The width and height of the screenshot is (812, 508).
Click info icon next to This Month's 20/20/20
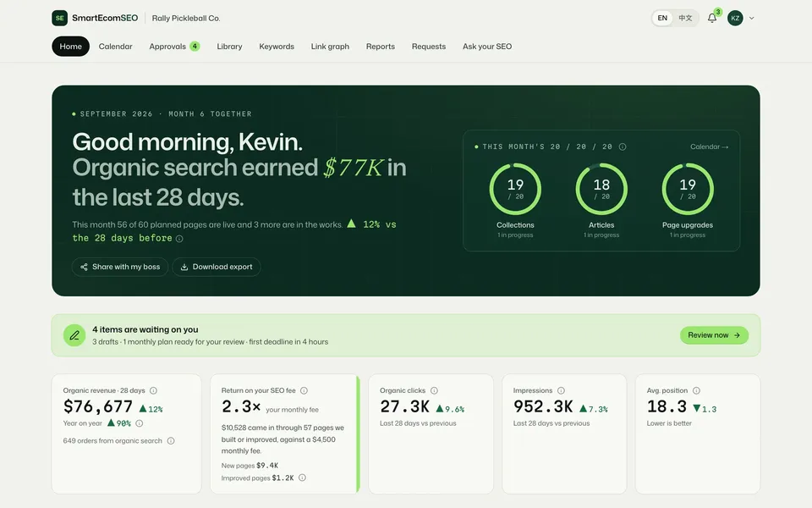coord(623,146)
